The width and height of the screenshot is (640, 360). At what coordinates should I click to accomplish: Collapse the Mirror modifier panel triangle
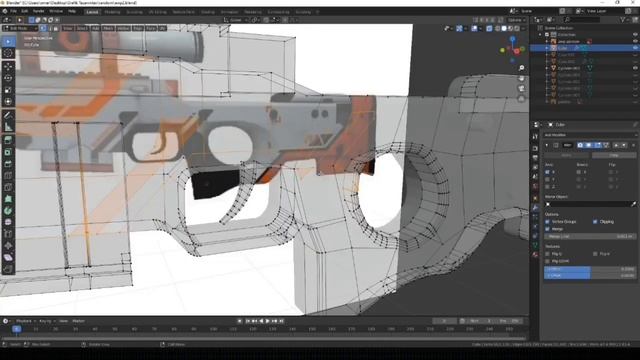coord(547,145)
